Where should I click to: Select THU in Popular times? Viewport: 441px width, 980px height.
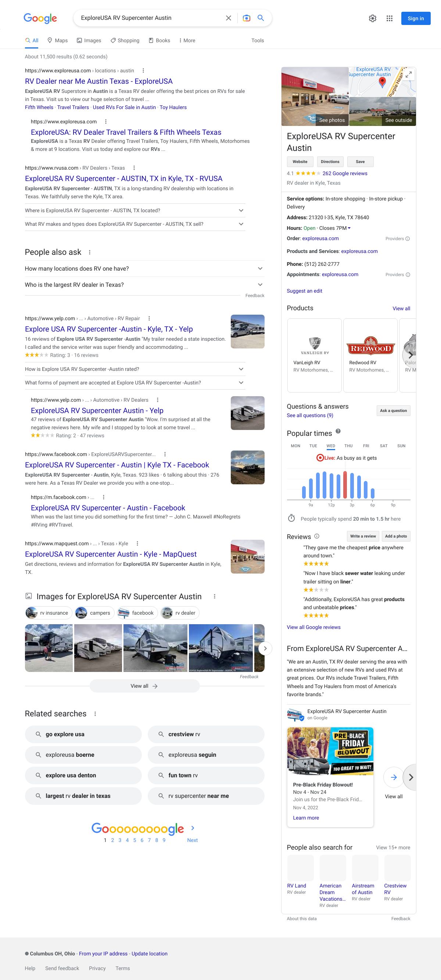pos(348,446)
